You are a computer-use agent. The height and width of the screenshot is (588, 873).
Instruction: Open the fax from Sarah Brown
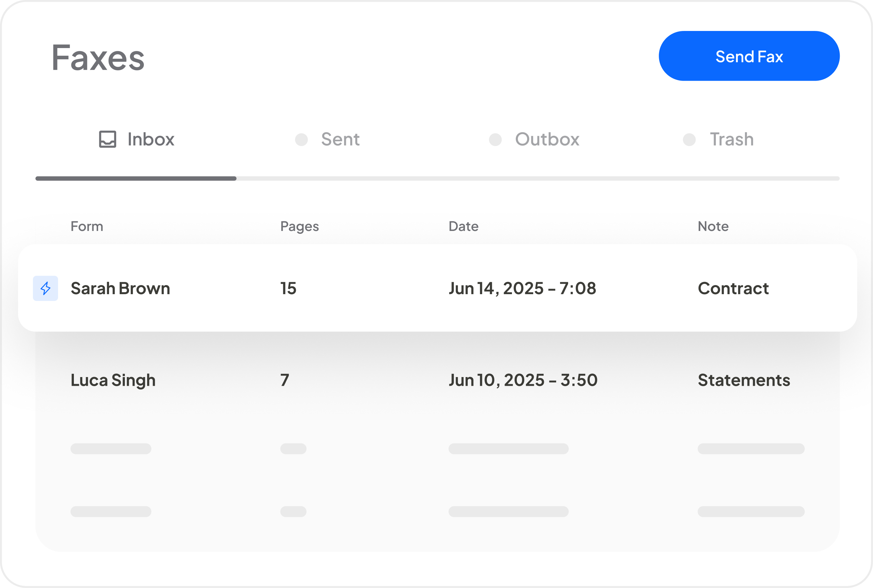point(120,288)
